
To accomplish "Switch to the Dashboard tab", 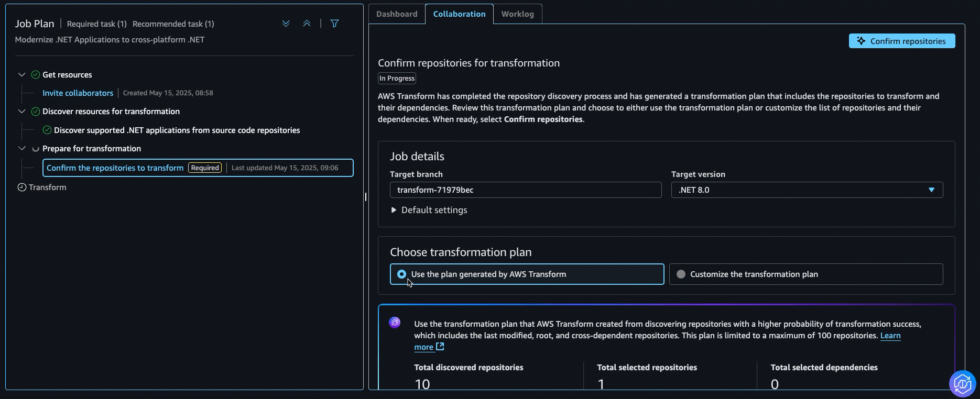I will click(x=397, y=14).
